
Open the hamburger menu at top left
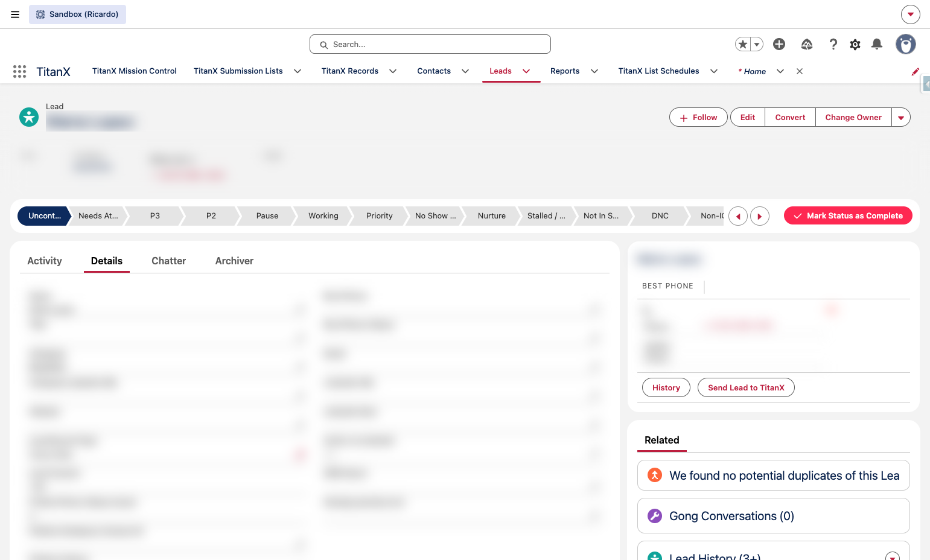pos(15,14)
